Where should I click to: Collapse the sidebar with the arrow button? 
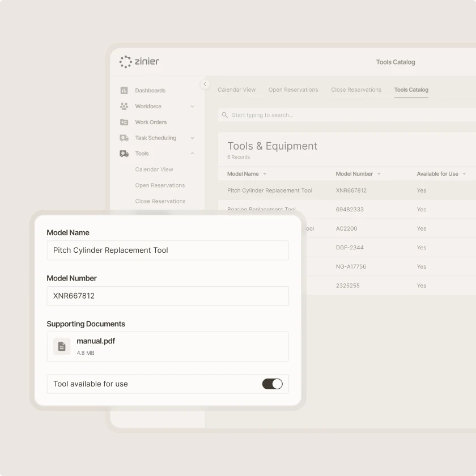pyautogui.click(x=205, y=84)
